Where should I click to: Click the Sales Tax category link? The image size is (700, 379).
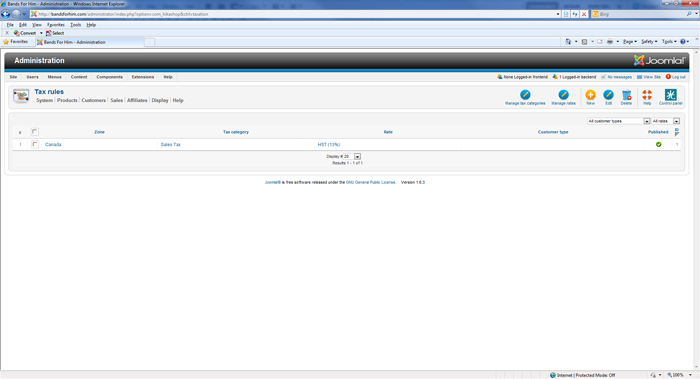[171, 145]
